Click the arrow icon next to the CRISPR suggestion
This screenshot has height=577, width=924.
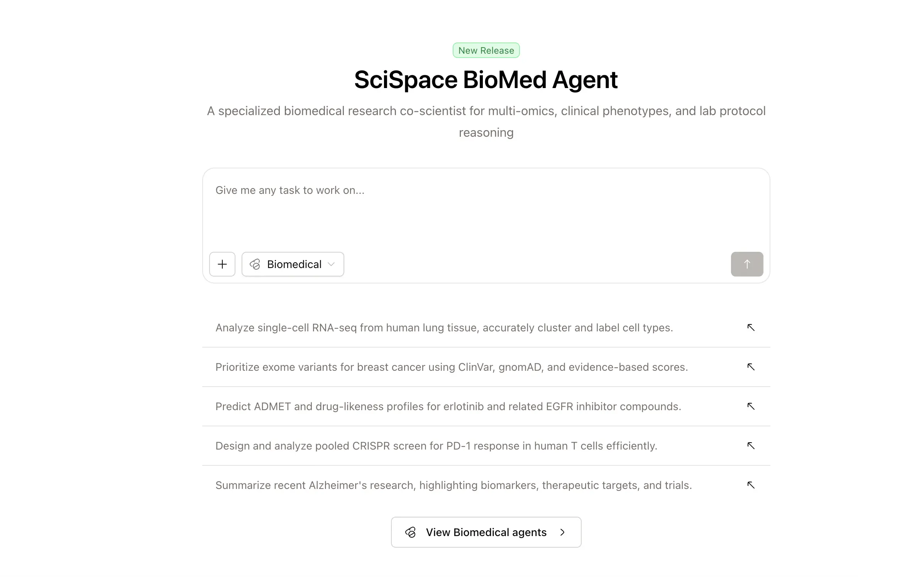(x=751, y=446)
